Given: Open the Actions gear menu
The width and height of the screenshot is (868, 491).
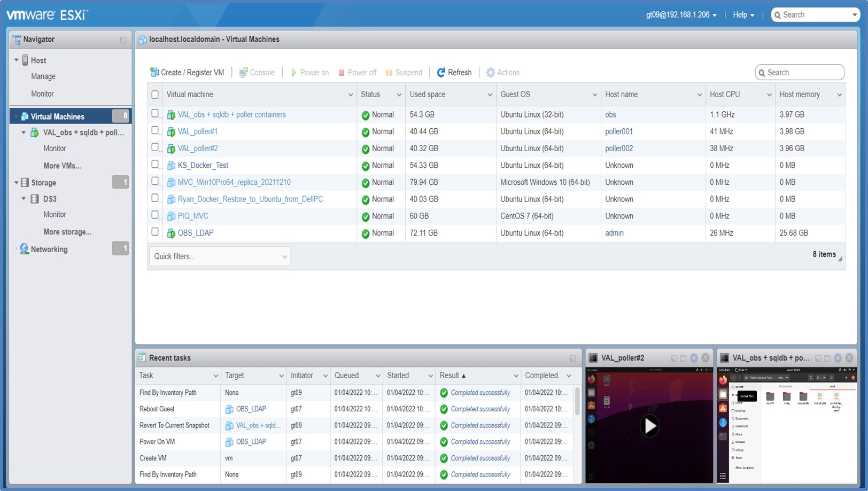Looking at the screenshot, I should pyautogui.click(x=490, y=72).
